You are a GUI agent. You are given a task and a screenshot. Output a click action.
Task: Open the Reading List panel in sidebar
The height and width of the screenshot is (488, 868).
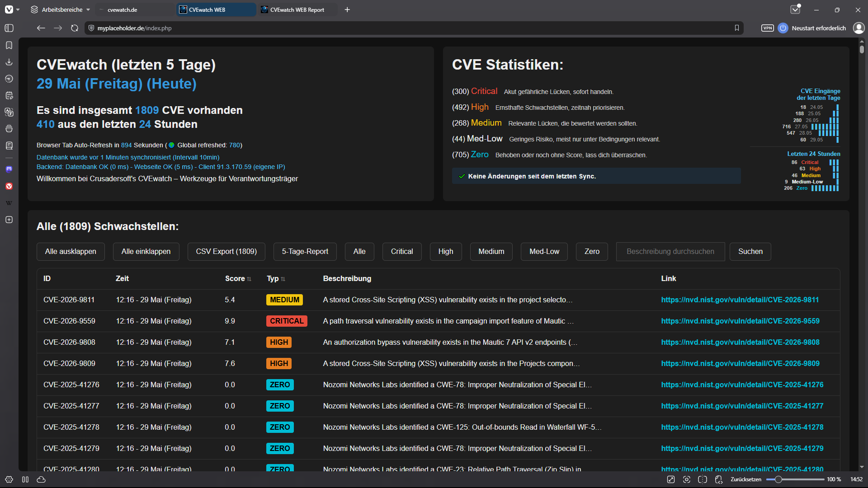point(9,145)
